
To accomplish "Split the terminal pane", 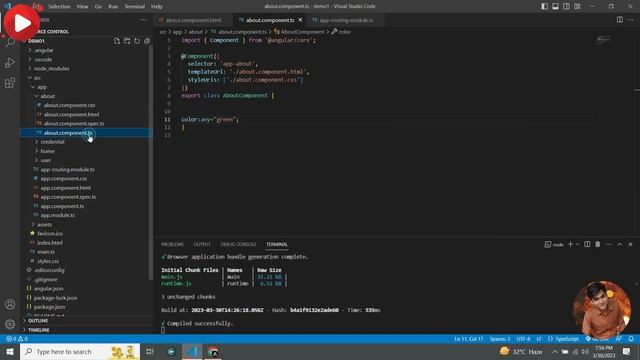I will 587,244.
